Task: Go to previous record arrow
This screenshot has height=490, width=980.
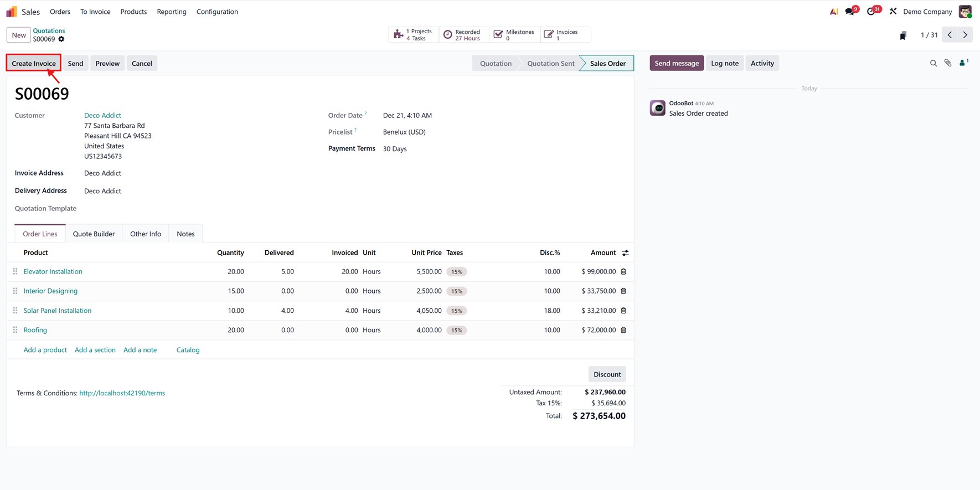Action: (x=950, y=35)
